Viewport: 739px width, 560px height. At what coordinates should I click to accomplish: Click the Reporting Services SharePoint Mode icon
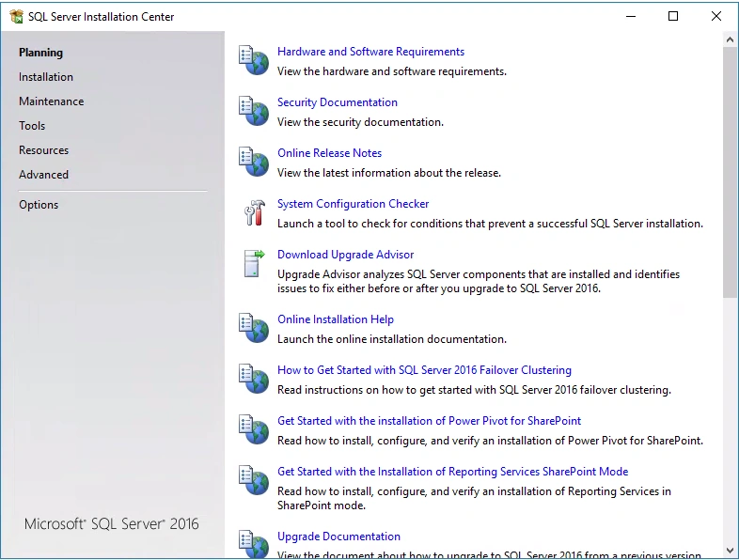[254, 481]
